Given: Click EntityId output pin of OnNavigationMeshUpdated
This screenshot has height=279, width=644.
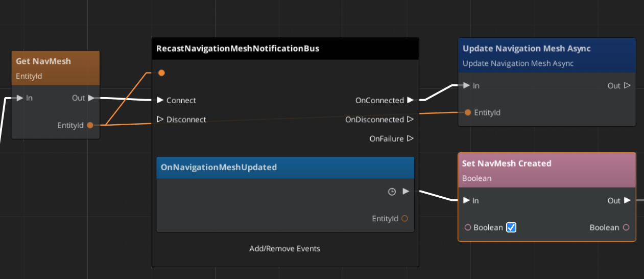Looking at the screenshot, I should coord(404,219).
